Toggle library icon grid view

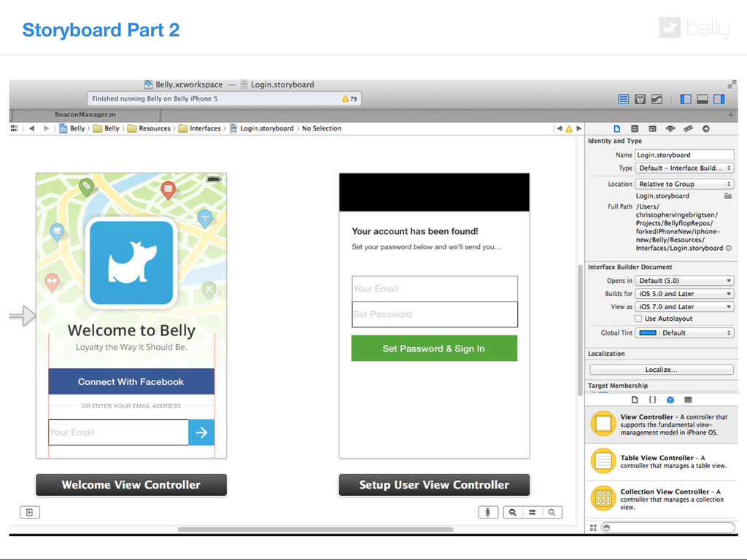pyautogui.click(x=593, y=528)
